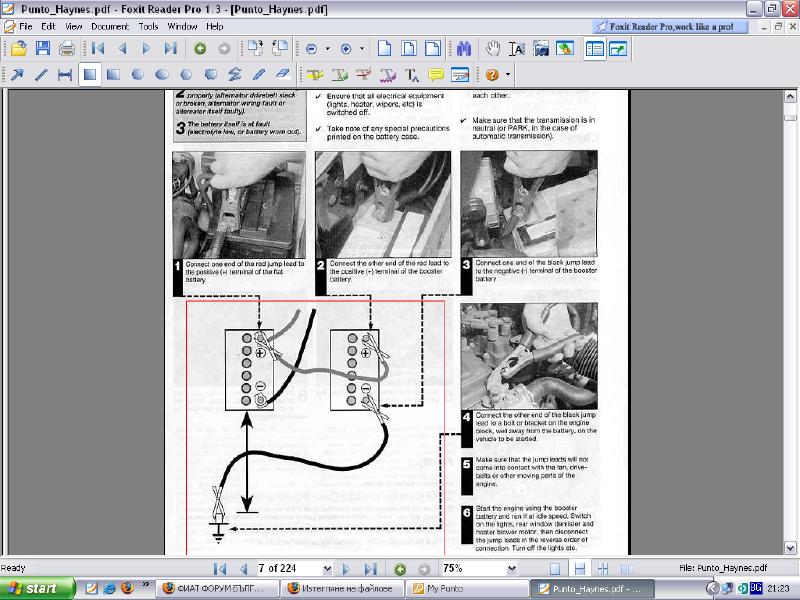Click the Save floppy disk icon
The width and height of the screenshot is (800, 600).
coord(43,48)
